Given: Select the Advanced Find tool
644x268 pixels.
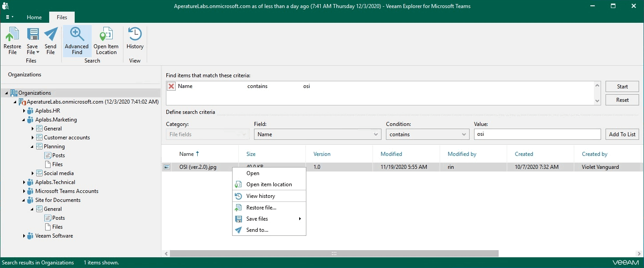Looking at the screenshot, I should [77, 41].
